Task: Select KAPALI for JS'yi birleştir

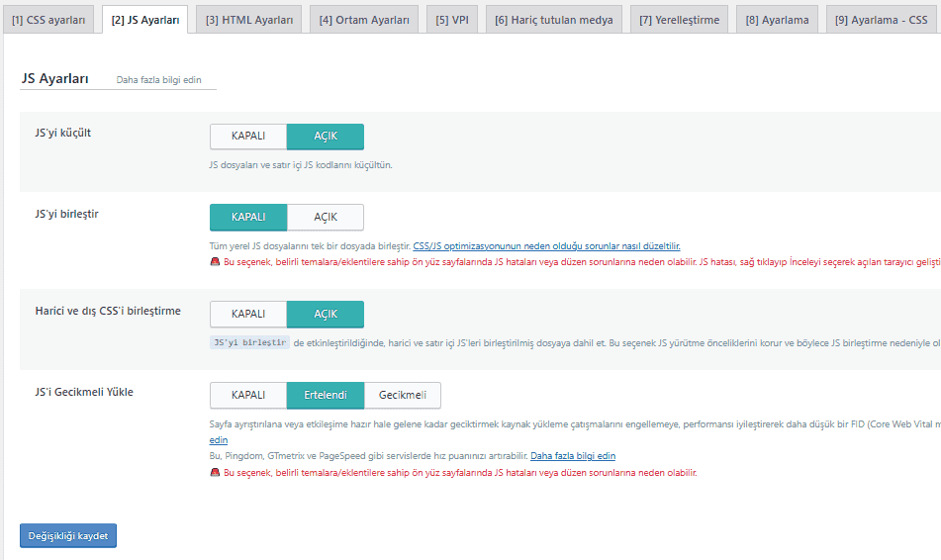Action: [x=248, y=217]
